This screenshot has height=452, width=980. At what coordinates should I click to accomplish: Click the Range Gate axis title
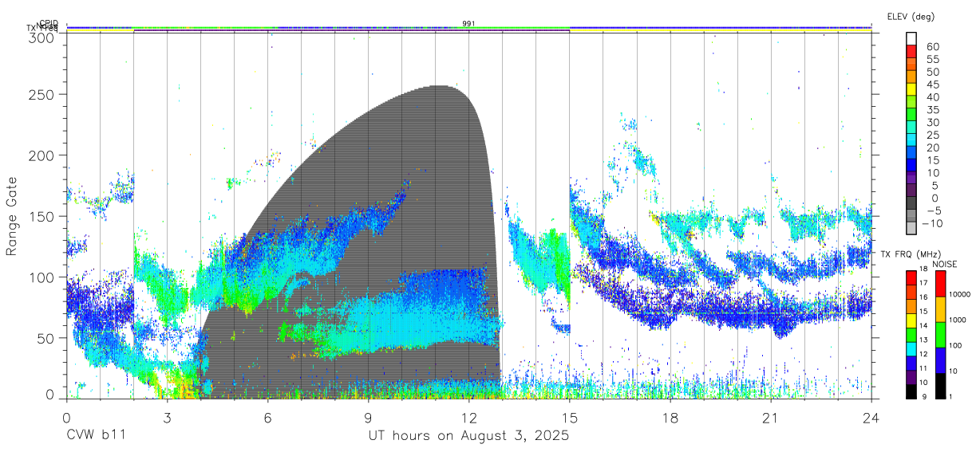[x=12, y=215]
